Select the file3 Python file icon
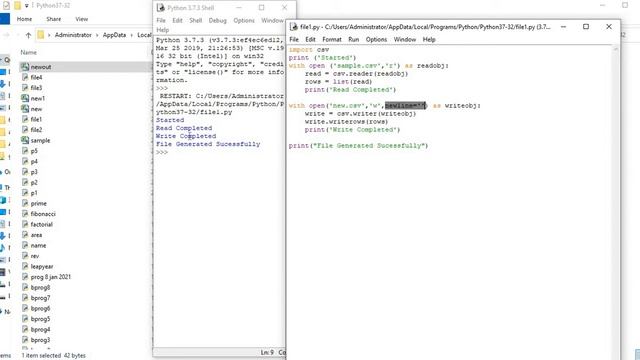This screenshot has height=360, width=640. click(25, 88)
